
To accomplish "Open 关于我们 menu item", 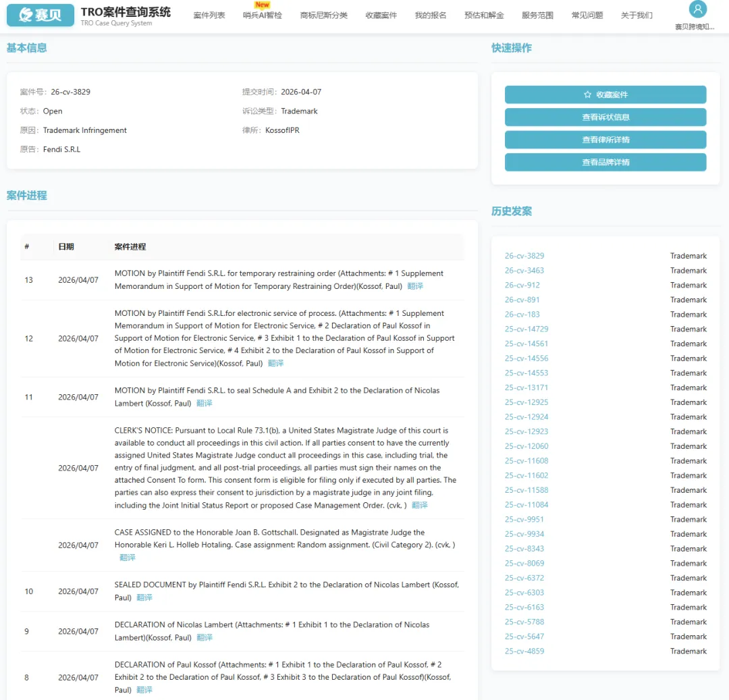I will pos(637,16).
